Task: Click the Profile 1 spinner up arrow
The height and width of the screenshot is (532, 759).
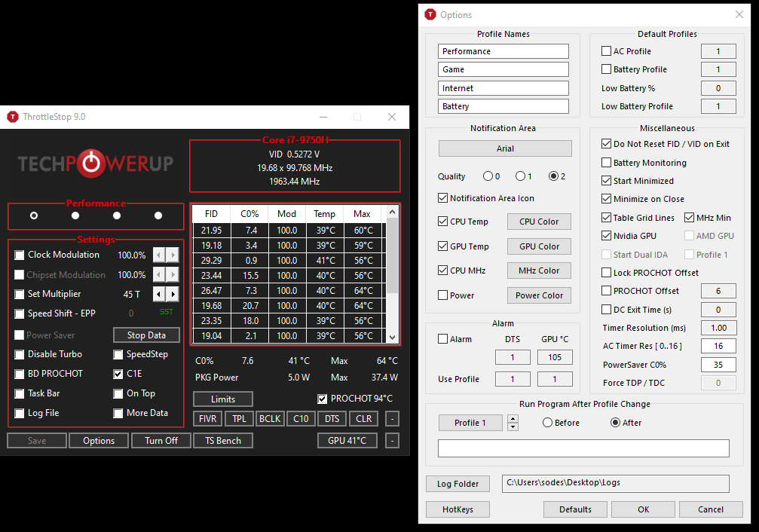Action: click(513, 420)
